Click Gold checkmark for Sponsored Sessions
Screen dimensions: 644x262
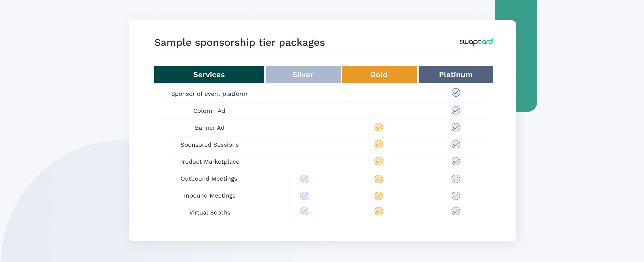(x=379, y=144)
